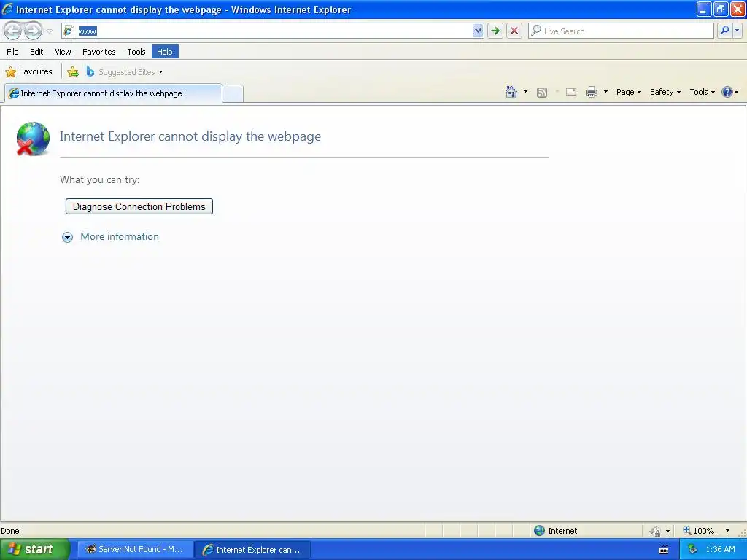Click the address bar URL field

coord(274,31)
